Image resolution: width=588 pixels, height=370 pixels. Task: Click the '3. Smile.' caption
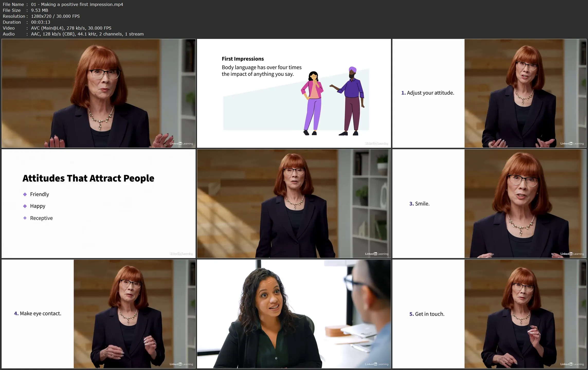[419, 204]
